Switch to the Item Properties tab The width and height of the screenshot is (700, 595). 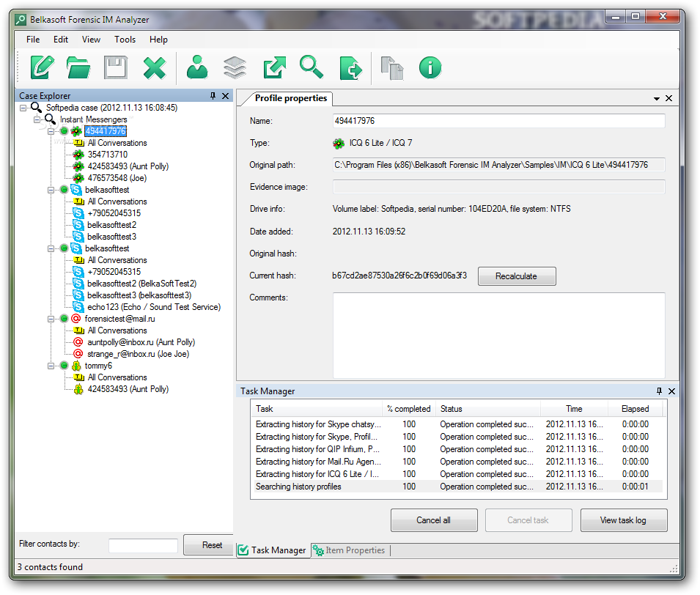349,550
